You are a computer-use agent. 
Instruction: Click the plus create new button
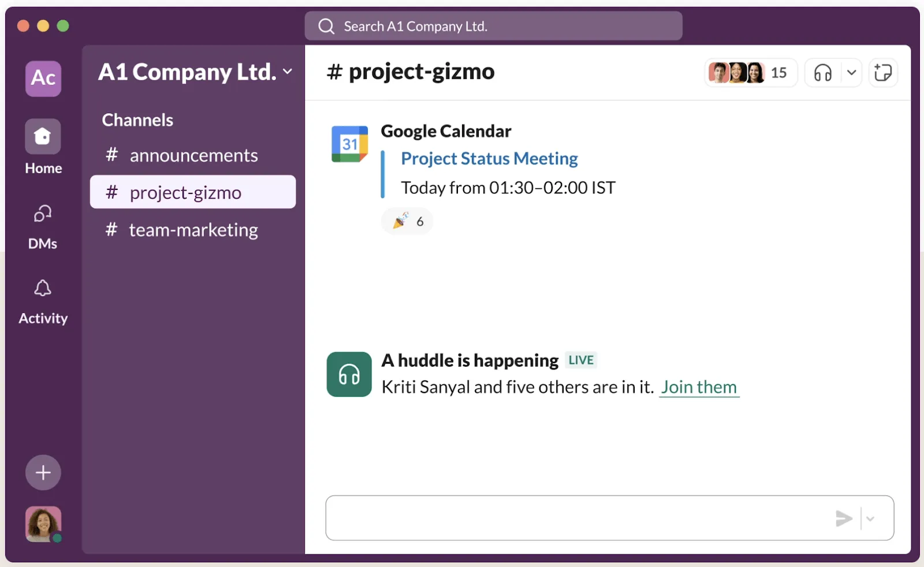pyautogui.click(x=43, y=472)
